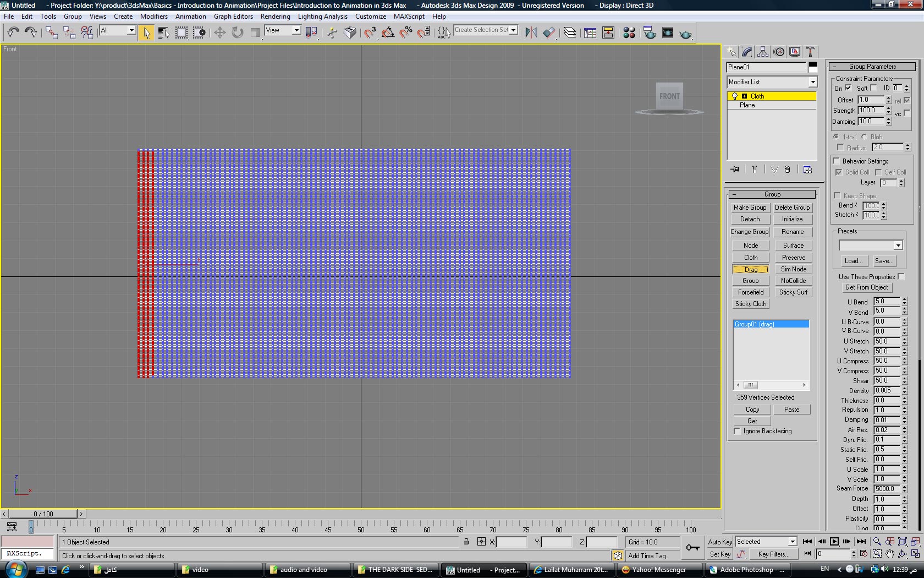Click the Plane01 object color swatch
This screenshot has height=578, width=924.
click(813, 67)
